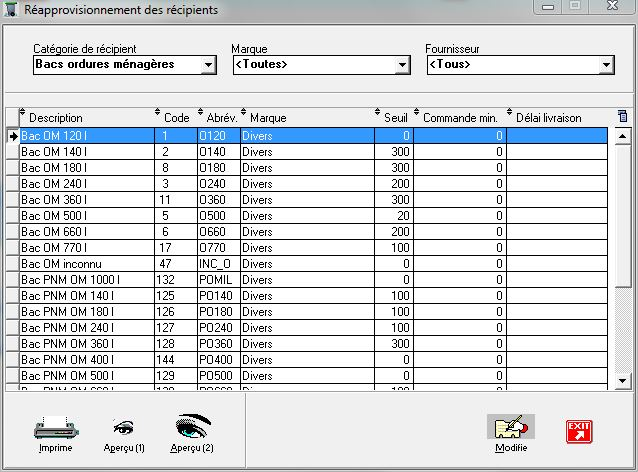Open the Marque dropdown list
Viewport: 638px width, 472px height.
coord(402,65)
